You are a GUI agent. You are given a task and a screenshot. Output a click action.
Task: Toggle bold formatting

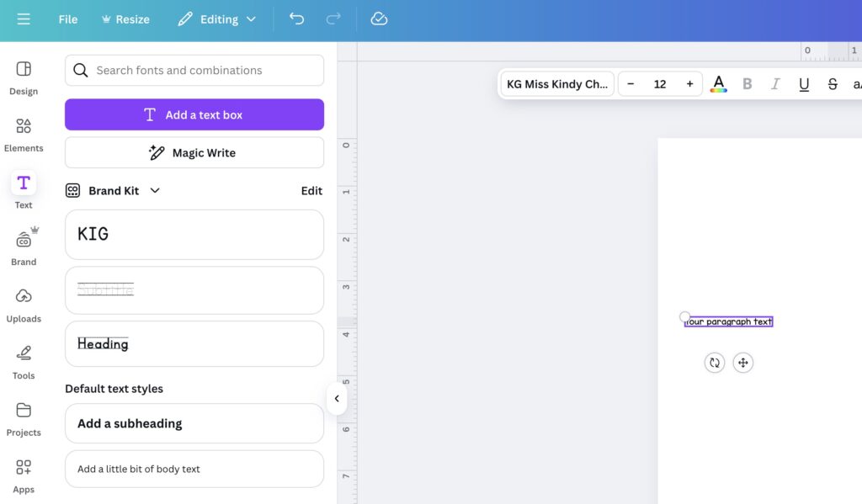pyautogui.click(x=747, y=84)
